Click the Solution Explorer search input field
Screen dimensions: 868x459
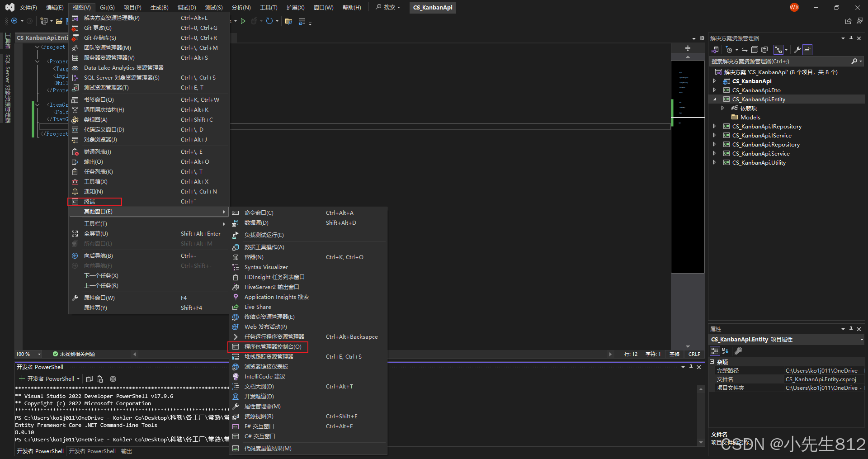click(780, 62)
